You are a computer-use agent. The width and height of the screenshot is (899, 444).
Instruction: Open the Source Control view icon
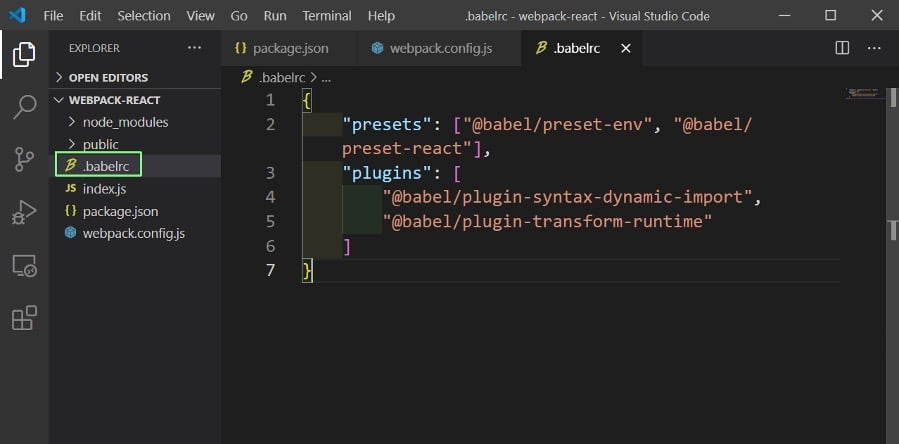click(24, 159)
